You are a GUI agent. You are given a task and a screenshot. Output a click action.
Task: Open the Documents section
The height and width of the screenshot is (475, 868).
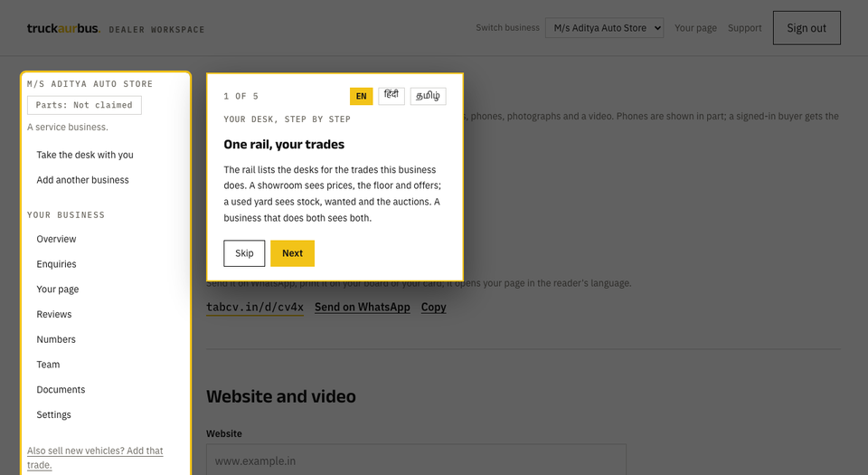(x=61, y=389)
